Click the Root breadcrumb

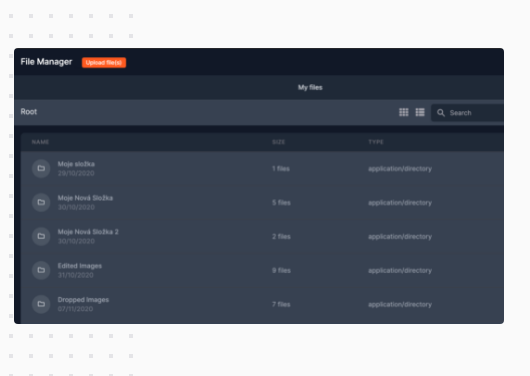click(x=29, y=112)
